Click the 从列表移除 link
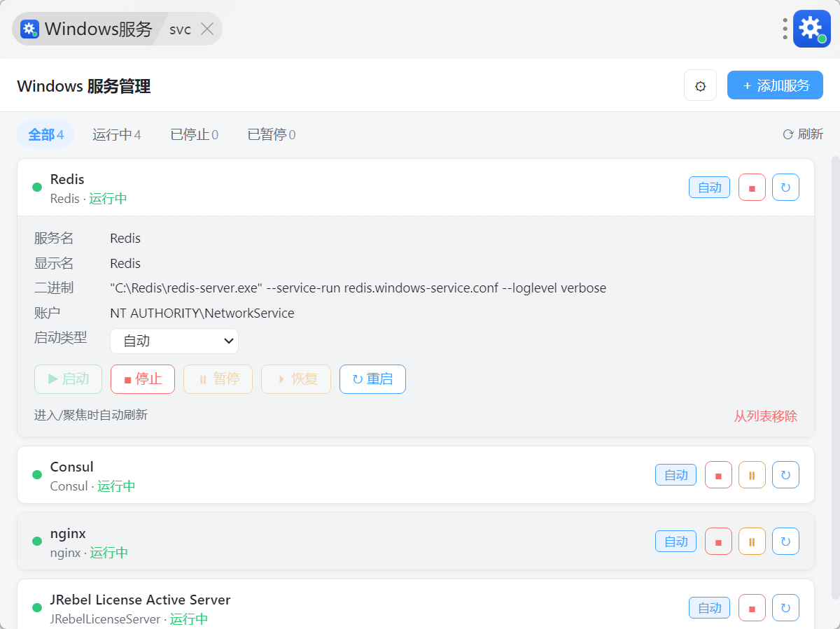This screenshot has height=629, width=840. (766, 416)
